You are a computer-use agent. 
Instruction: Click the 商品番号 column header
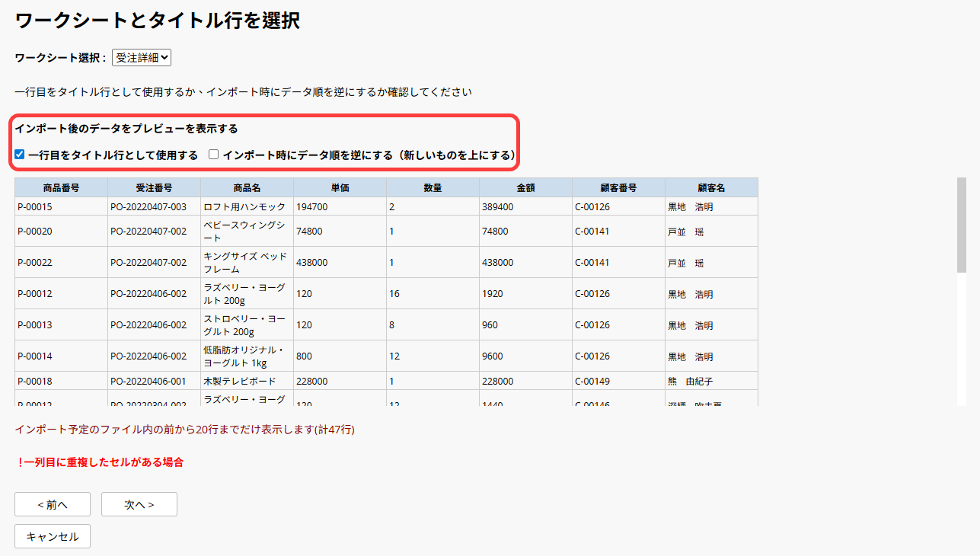61,187
